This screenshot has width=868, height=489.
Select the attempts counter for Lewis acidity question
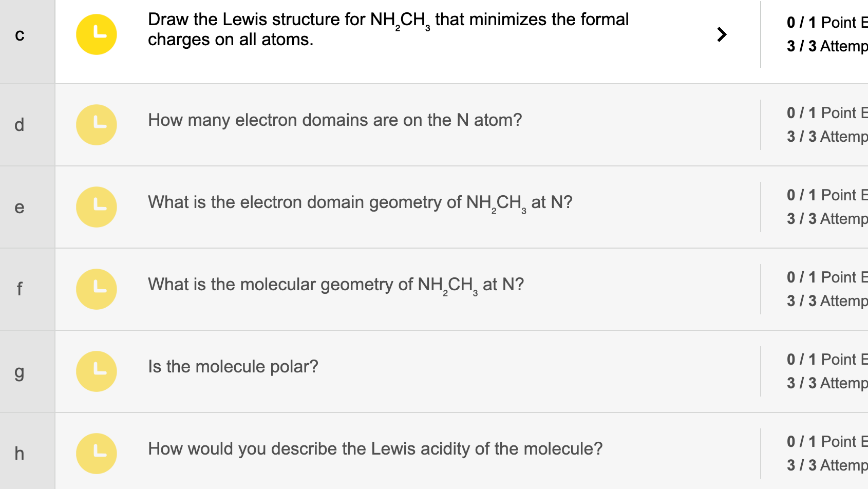[826, 465]
